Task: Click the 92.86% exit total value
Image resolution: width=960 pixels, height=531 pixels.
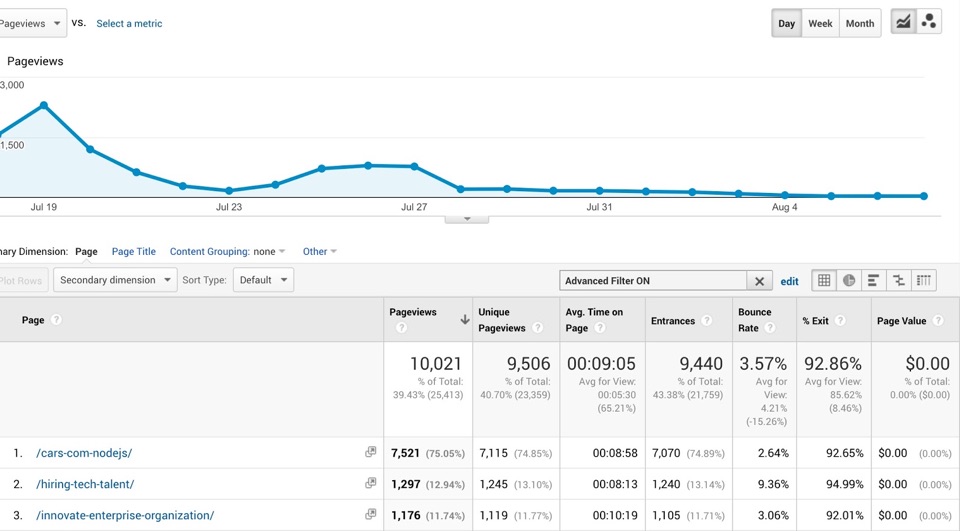Action: [833, 364]
